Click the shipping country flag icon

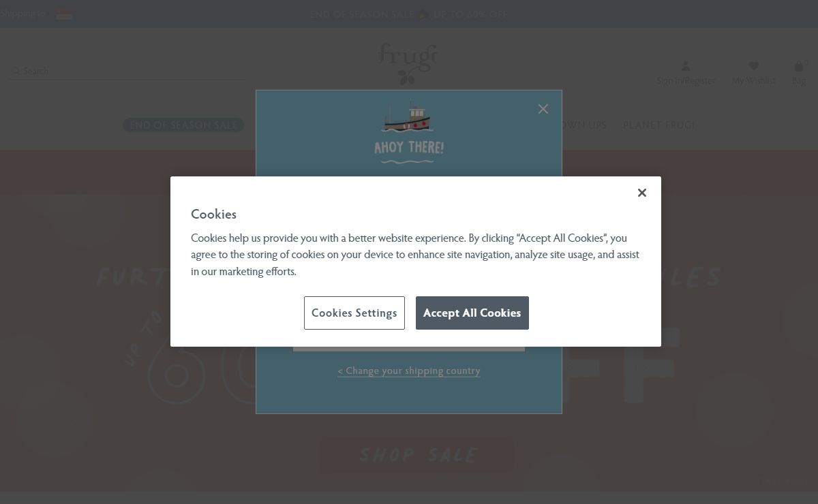[x=64, y=14]
